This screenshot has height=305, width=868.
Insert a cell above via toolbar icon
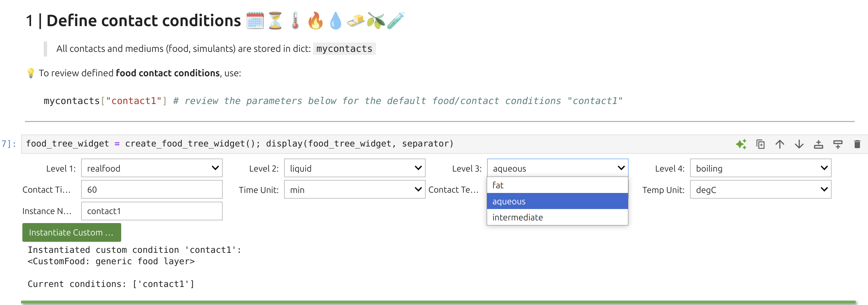[819, 144]
